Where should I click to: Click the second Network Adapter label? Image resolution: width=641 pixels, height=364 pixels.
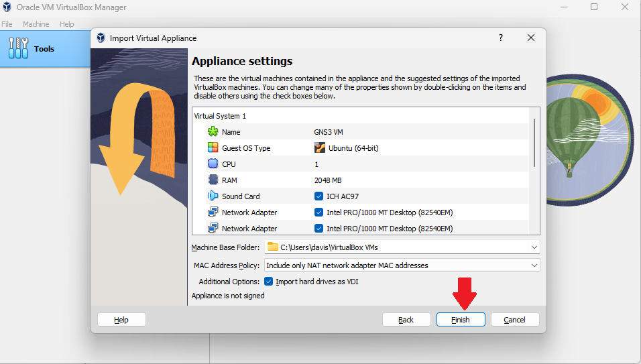coord(249,229)
